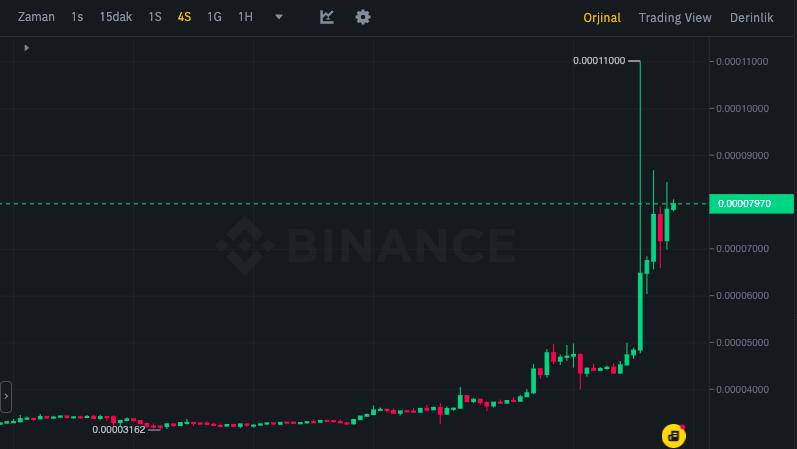Open the technical indicators chart icon
Screen dimensions: 797x449
click(x=327, y=17)
